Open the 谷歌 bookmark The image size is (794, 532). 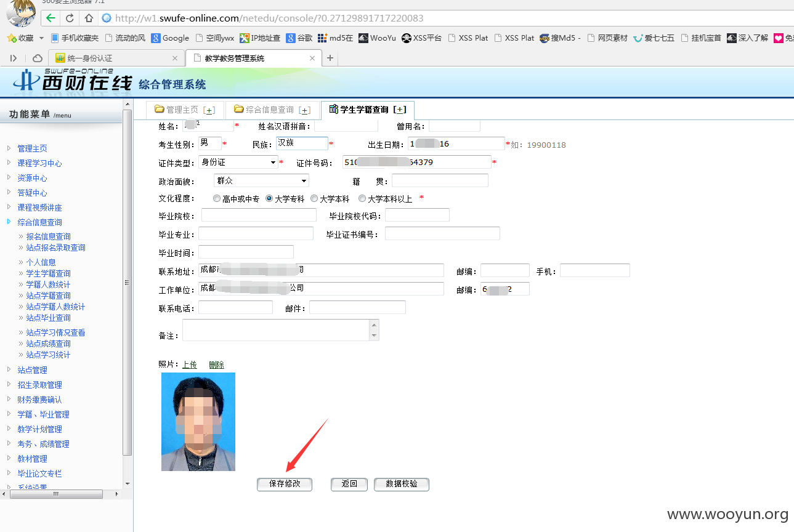[299, 38]
